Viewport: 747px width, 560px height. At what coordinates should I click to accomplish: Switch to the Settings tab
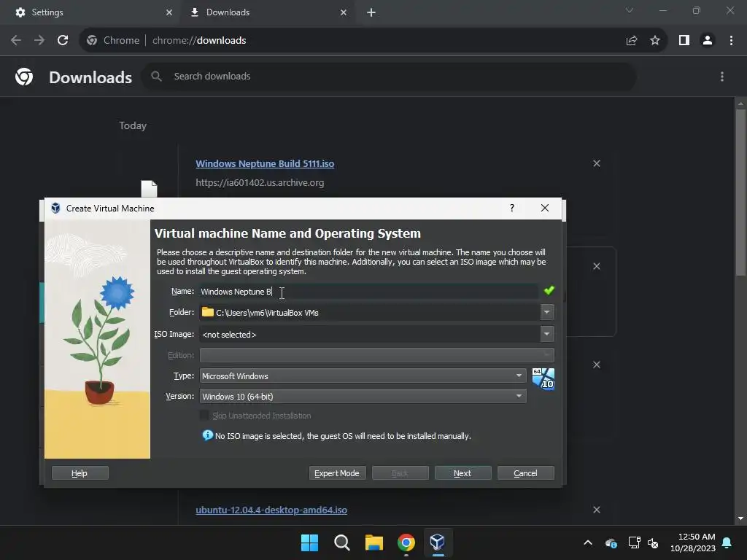click(x=90, y=12)
